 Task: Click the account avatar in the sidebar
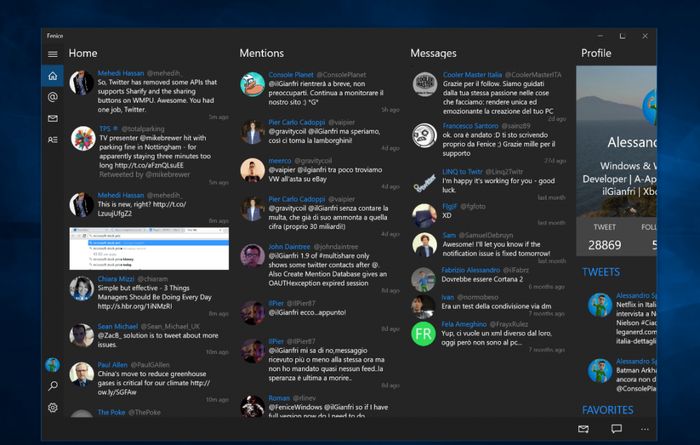click(52, 365)
